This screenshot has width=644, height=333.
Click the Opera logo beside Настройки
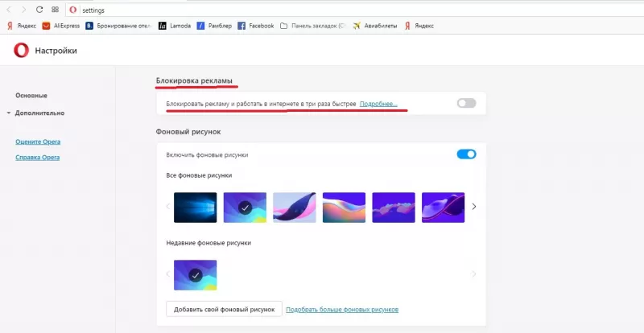click(21, 51)
